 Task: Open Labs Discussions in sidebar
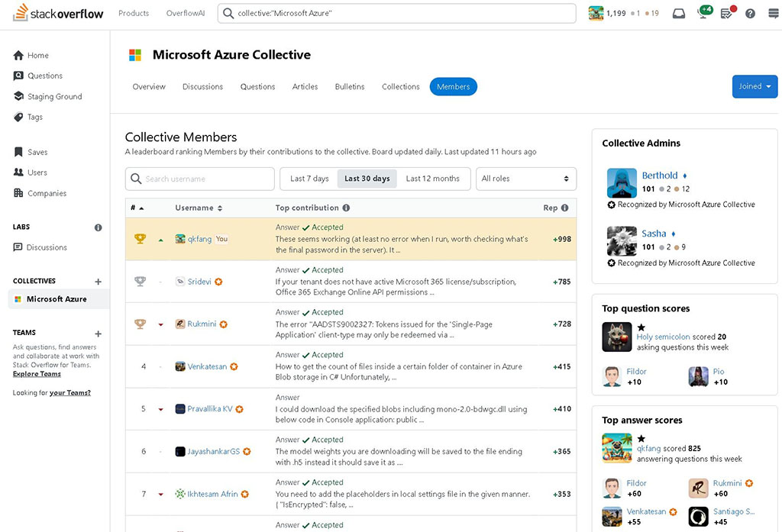pyautogui.click(x=40, y=247)
